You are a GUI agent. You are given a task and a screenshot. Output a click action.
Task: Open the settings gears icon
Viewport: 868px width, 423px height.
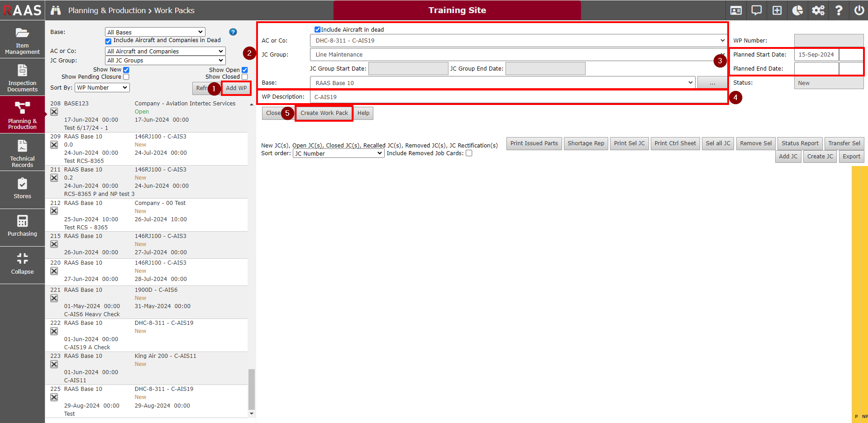[x=818, y=10]
